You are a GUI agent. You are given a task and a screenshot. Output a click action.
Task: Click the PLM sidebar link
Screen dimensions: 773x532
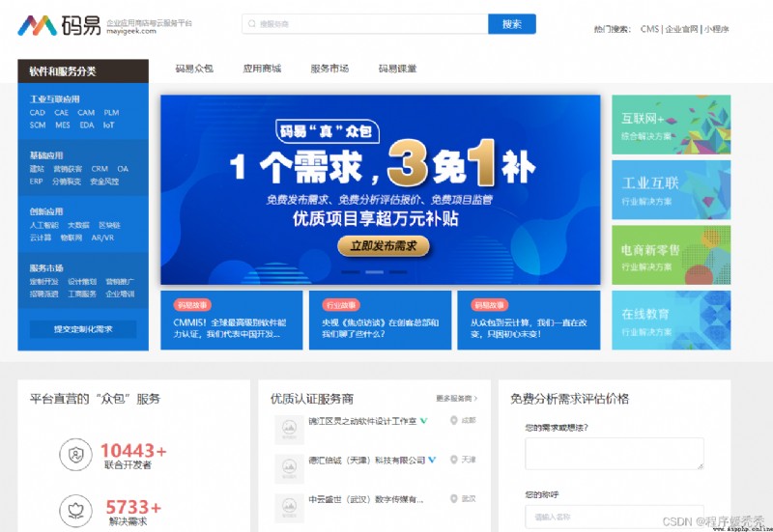(111, 113)
